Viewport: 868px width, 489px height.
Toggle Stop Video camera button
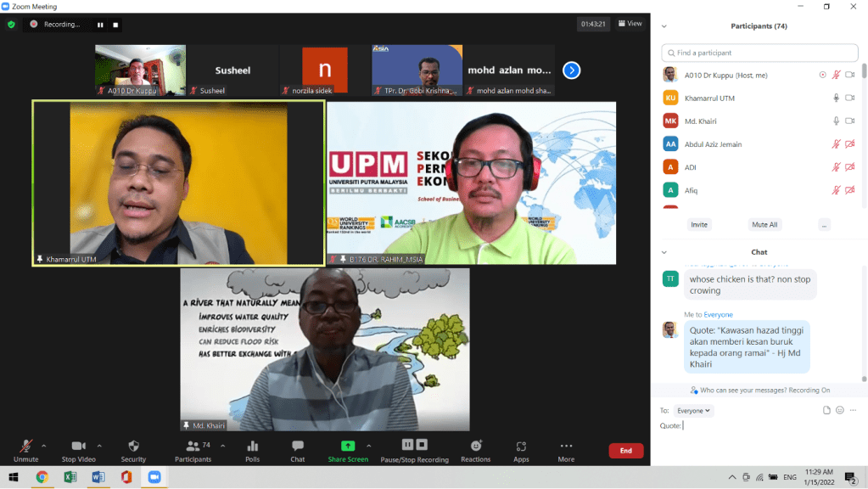tap(79, 450)
